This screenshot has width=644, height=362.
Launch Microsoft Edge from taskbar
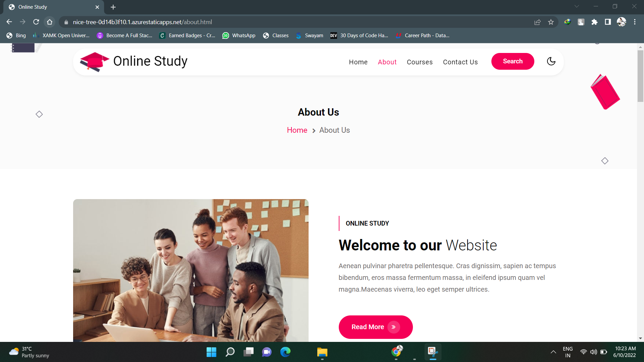click(x=285, y=352)
